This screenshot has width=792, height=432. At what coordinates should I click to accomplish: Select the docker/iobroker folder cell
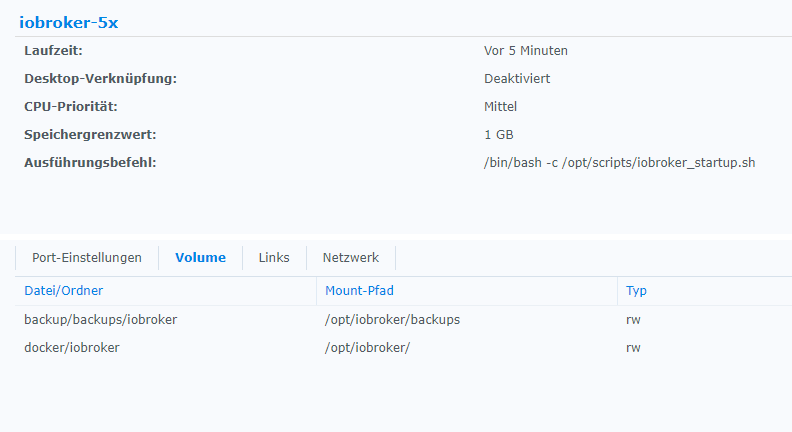click(72, 348)
